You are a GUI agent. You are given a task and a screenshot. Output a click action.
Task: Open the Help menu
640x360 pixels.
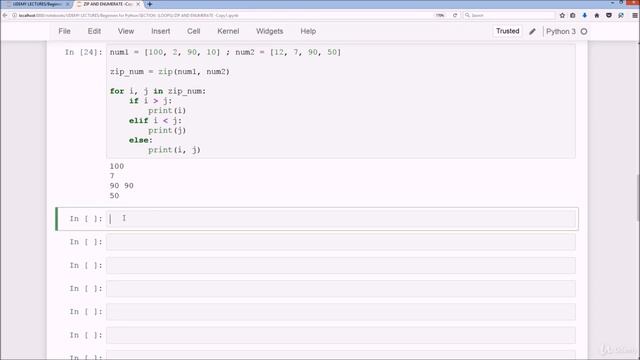(x=308, y=31)
